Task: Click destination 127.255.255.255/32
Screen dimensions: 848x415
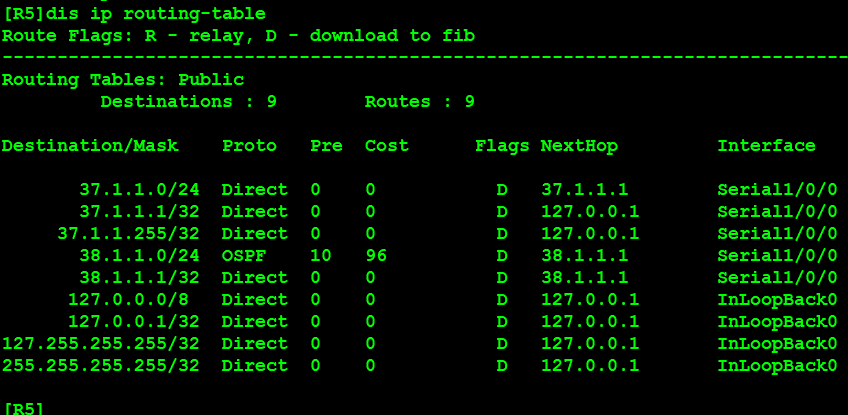Action: coord(101,344)
